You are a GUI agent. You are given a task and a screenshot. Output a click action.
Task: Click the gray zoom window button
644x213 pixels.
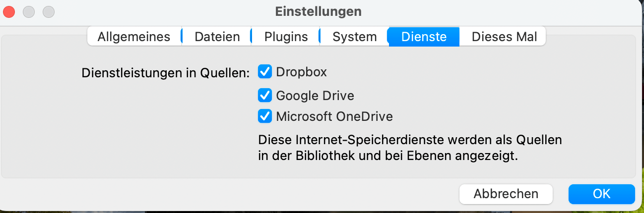pos(49,11)
